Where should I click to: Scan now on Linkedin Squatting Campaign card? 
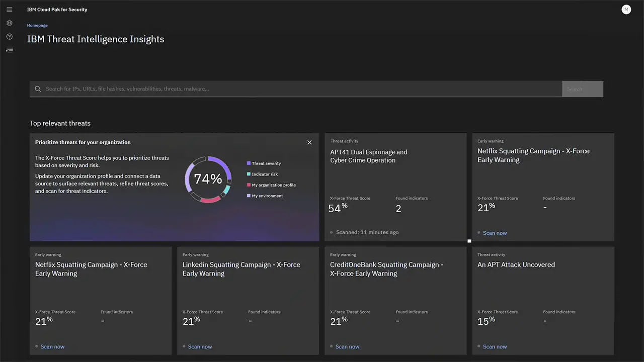pyautogui.click(x=200, y=346)
